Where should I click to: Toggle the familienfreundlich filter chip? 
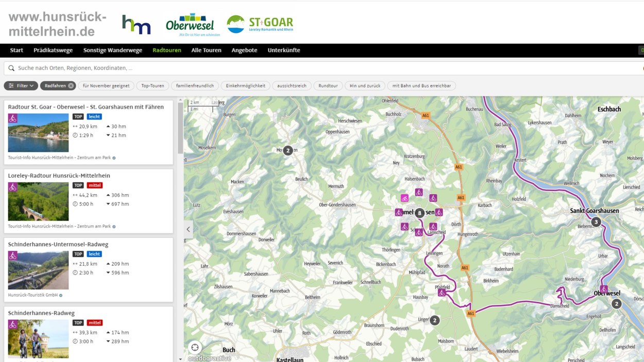click(x=195, y=86)
